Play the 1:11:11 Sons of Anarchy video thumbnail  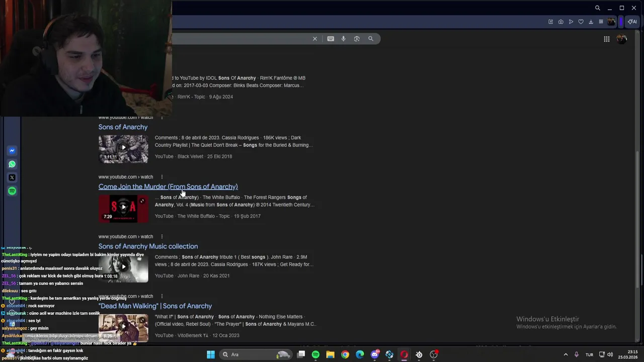[123, 148]
